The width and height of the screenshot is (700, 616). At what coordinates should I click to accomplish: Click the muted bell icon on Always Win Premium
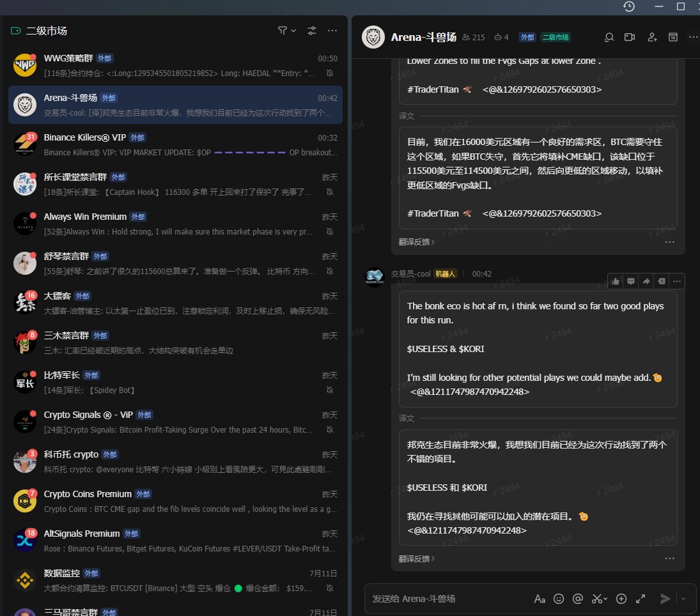[330, 231]
